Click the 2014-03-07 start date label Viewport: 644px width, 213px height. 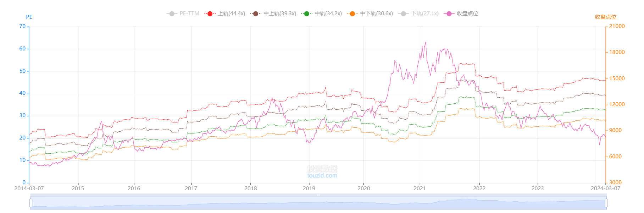[29, 189]
